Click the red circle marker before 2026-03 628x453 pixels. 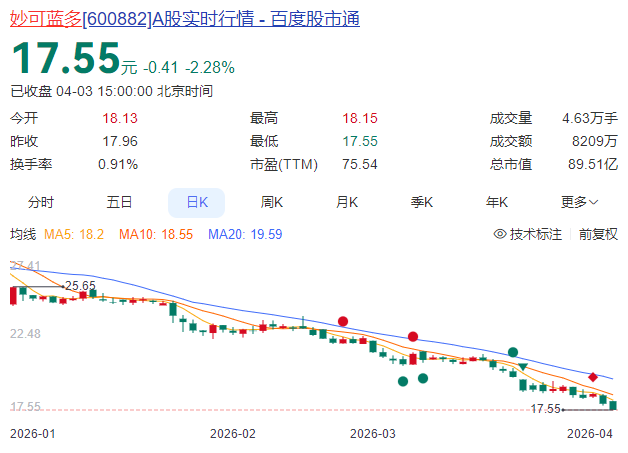(343, 321)
